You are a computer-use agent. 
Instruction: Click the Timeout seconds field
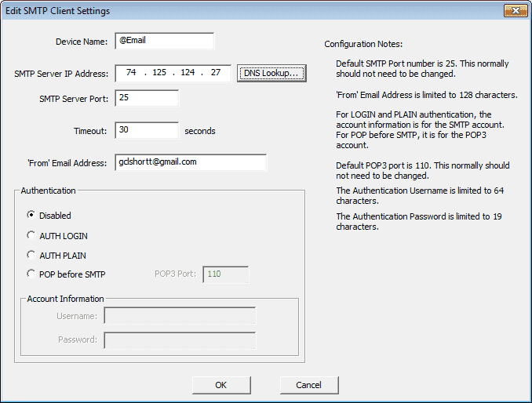(x=147, y=130)
